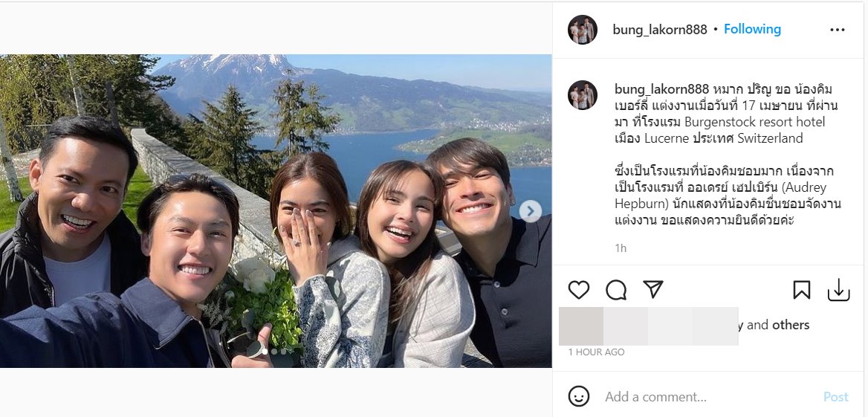Screen dimensions: 868x417
Task: Open bung_lakorn888 profile from the header username
Action: [x=659, y=30]
